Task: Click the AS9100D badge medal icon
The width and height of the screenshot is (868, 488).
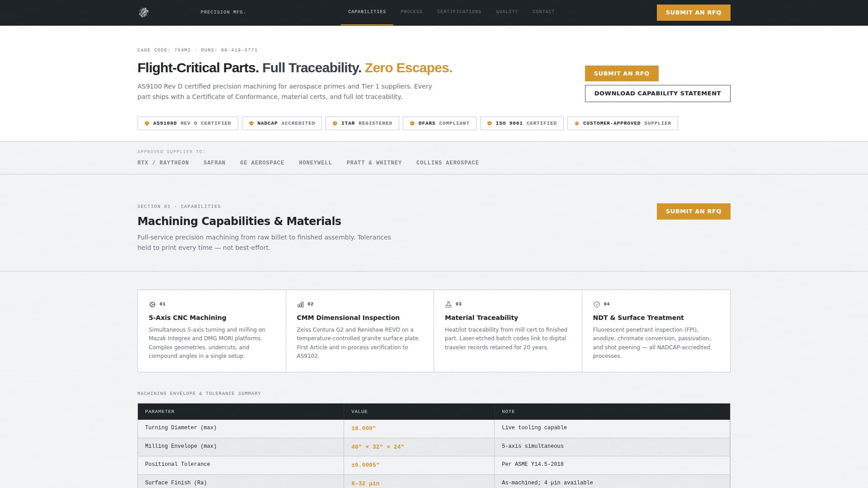Action: [x=146, y=123]
